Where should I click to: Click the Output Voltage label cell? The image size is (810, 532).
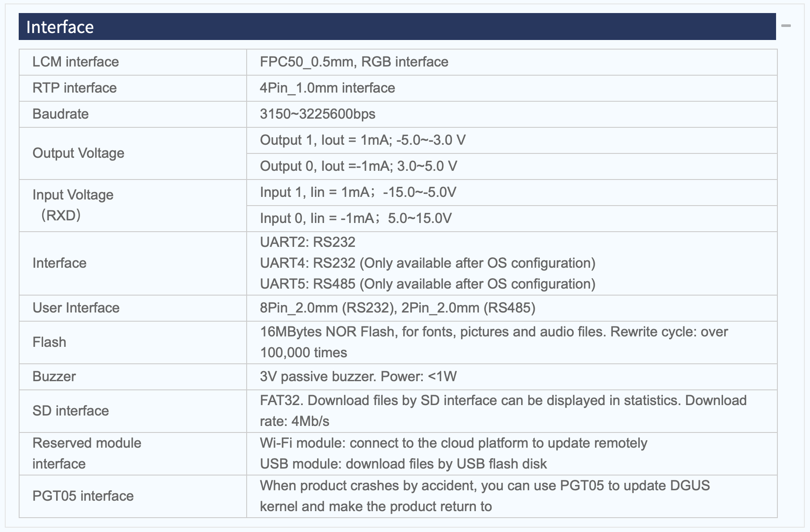coord(133,153)
